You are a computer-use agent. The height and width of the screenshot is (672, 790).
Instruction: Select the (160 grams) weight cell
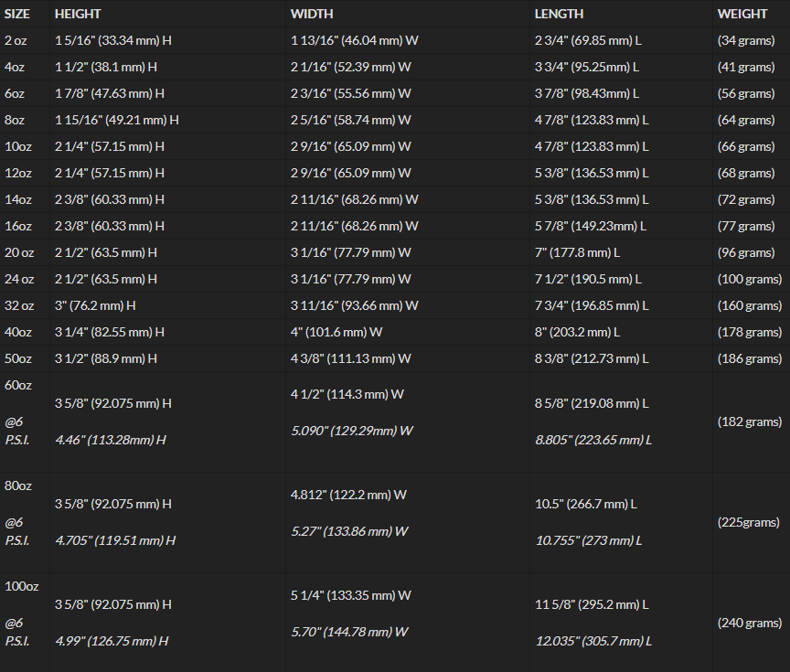[x=750, y=305]
